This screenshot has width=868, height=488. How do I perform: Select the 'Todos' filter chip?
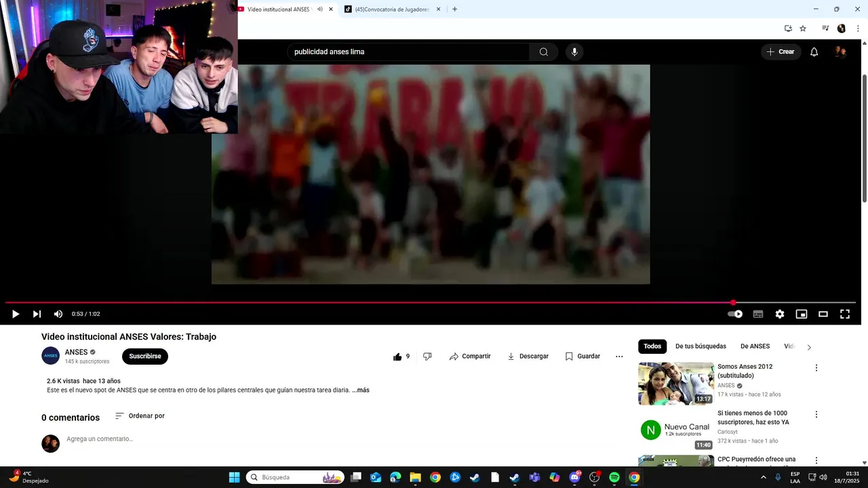click(x=652, y=346)
